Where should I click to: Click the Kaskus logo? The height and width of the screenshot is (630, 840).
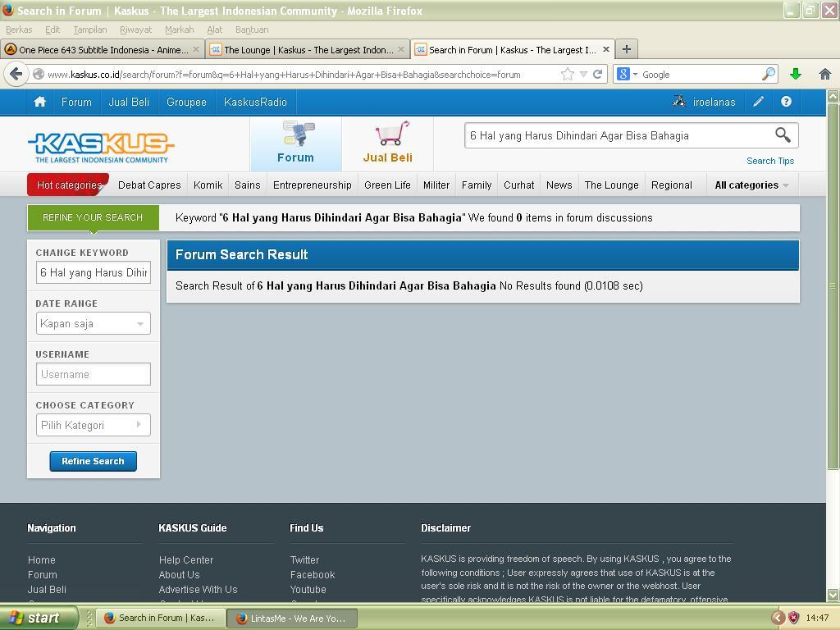click(x=101, y=148)
